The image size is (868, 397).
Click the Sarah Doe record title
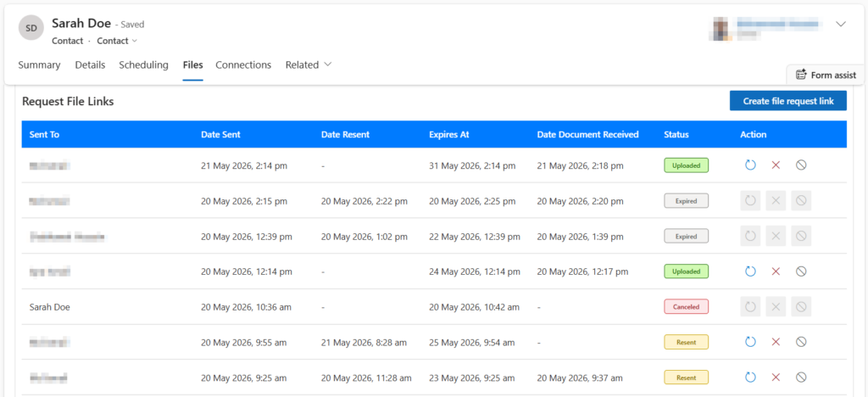[x=81, y=23]
